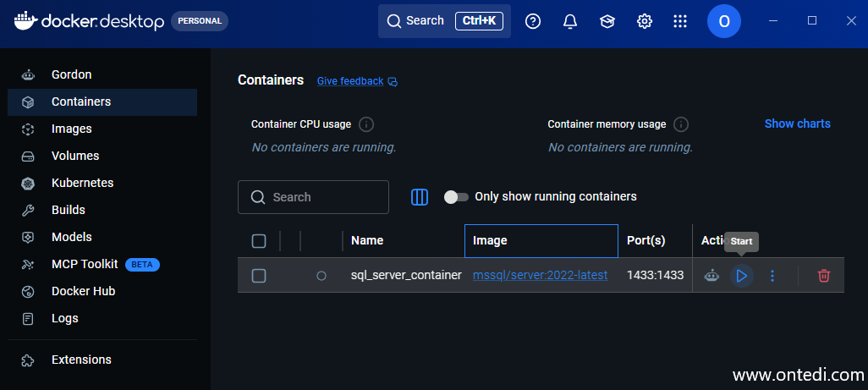Open the Images section
Screen dimensions: 868x390
pos(102,129)
